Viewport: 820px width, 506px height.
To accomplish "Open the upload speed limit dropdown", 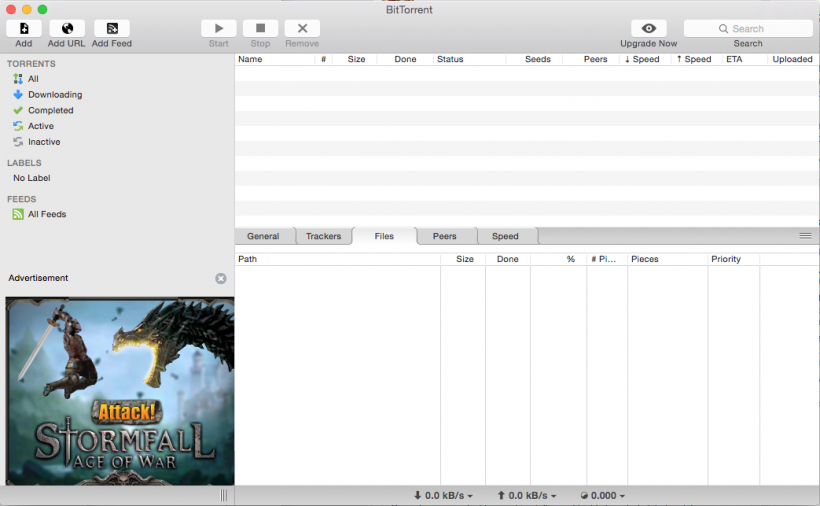I will [527, 496].
